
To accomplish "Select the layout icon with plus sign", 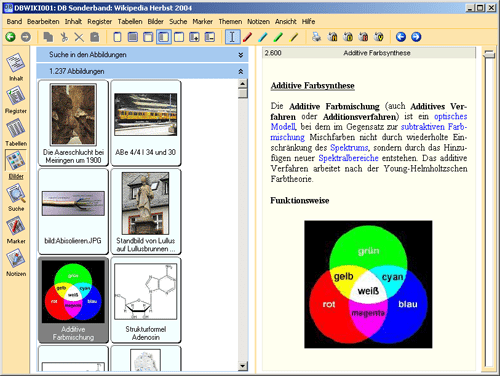I will click(194, 37).
